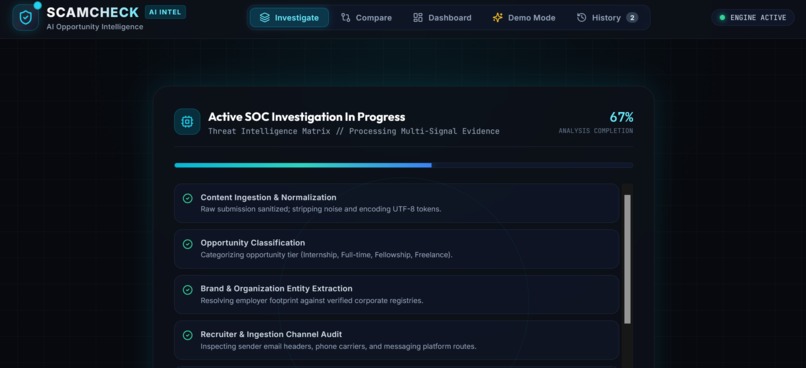Select the Opportunity Classification step

396,249
